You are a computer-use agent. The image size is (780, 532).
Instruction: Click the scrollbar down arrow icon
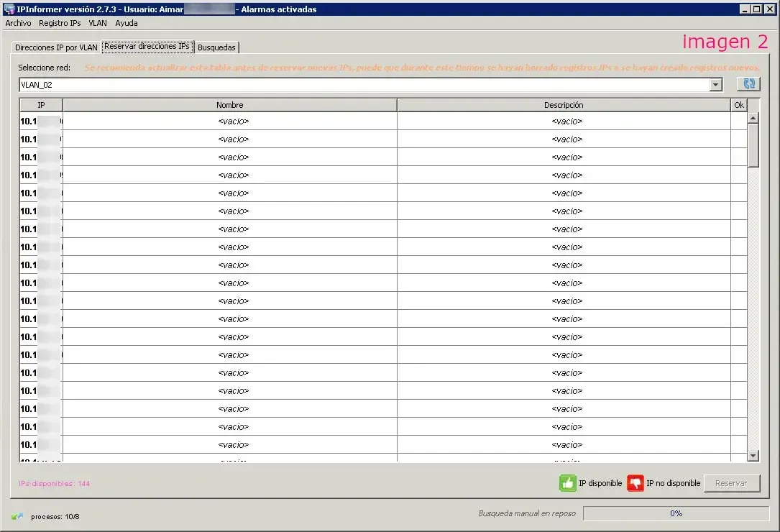753,455
